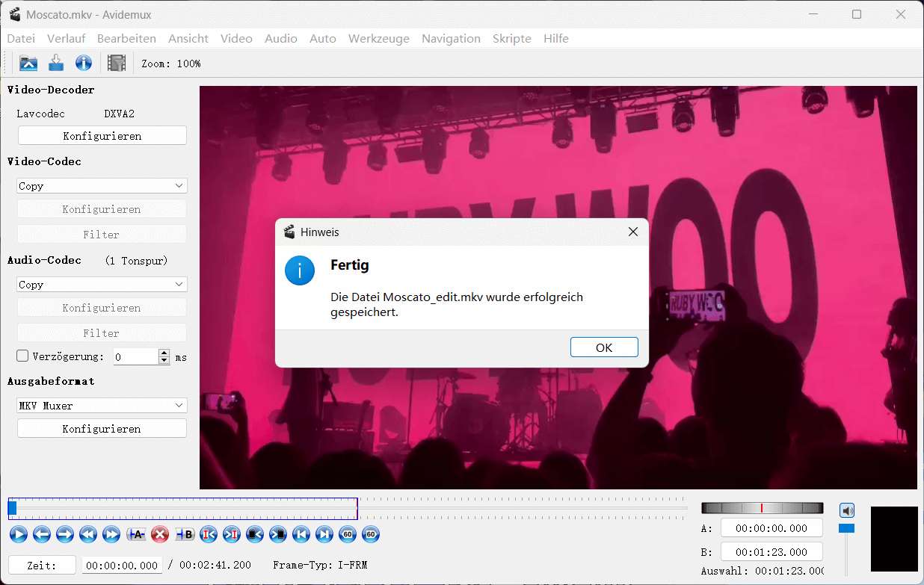Open the Ansicht menu
The image size is (924, 585).
(x=188, y=39)
